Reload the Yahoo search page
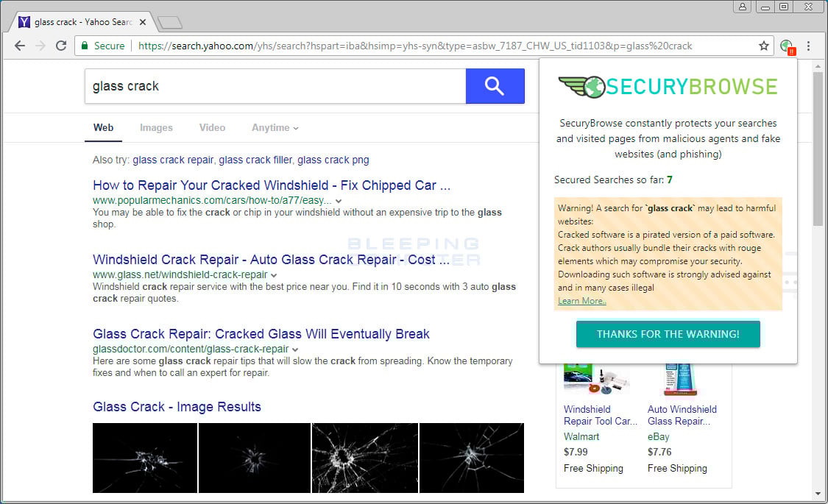 click(61, 46)
